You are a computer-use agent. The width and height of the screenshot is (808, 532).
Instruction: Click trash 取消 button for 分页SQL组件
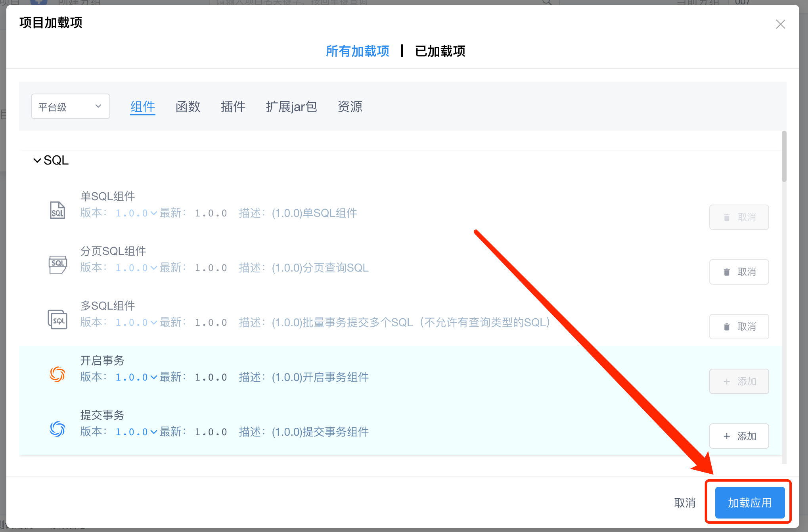[739, 272]
